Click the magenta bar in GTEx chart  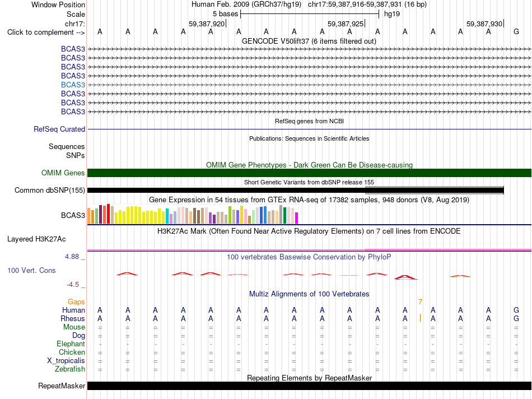point(297,218)
